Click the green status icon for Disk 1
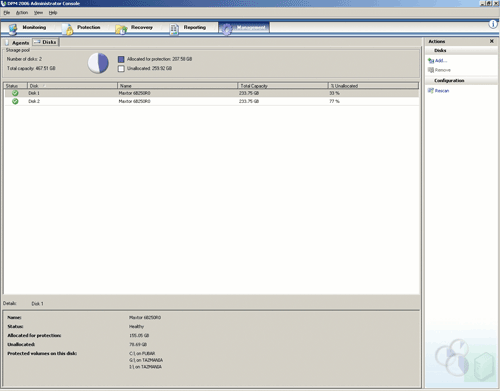 tap(15, 93)
